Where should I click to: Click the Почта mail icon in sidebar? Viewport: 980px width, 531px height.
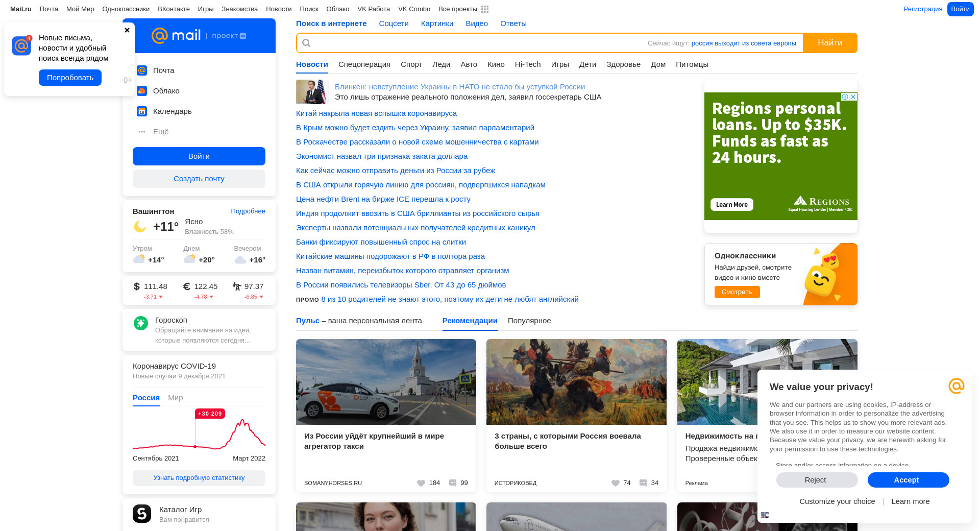pyautogui.click(x=142, y=70)
